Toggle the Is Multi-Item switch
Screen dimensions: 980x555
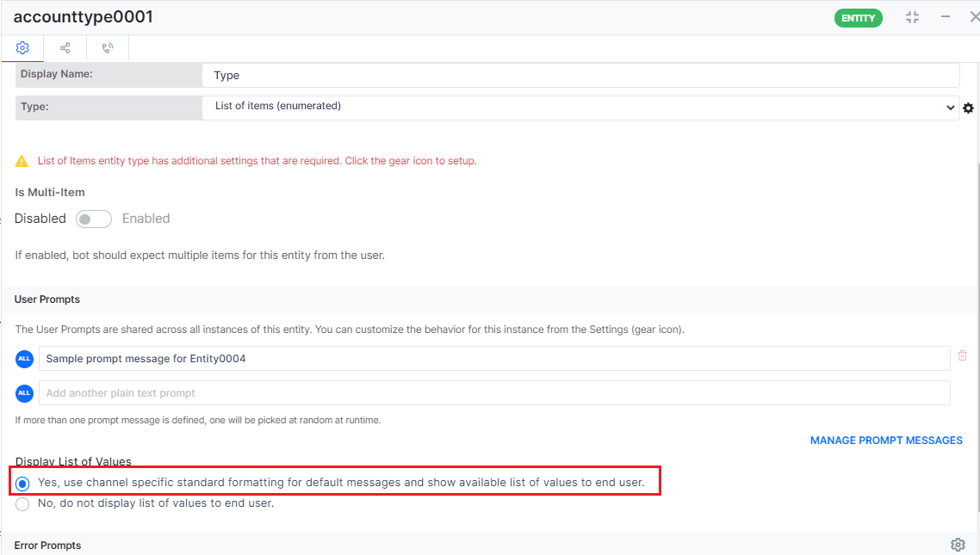(94, 219)
